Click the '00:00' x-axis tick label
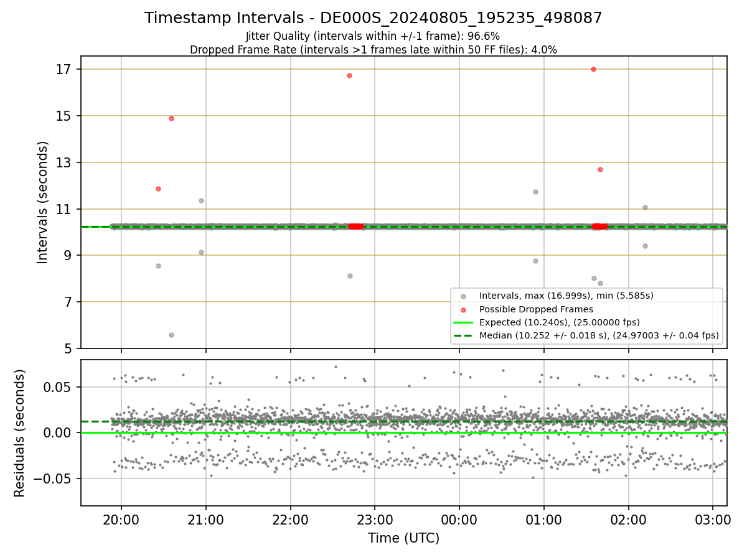The height and width of the screenshot is (560, 747). point(459,519)
